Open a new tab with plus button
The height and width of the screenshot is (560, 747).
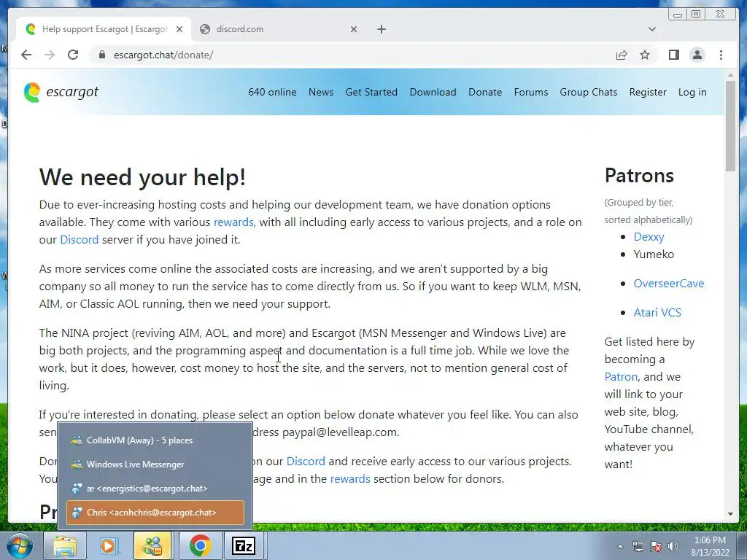[381, 29]
